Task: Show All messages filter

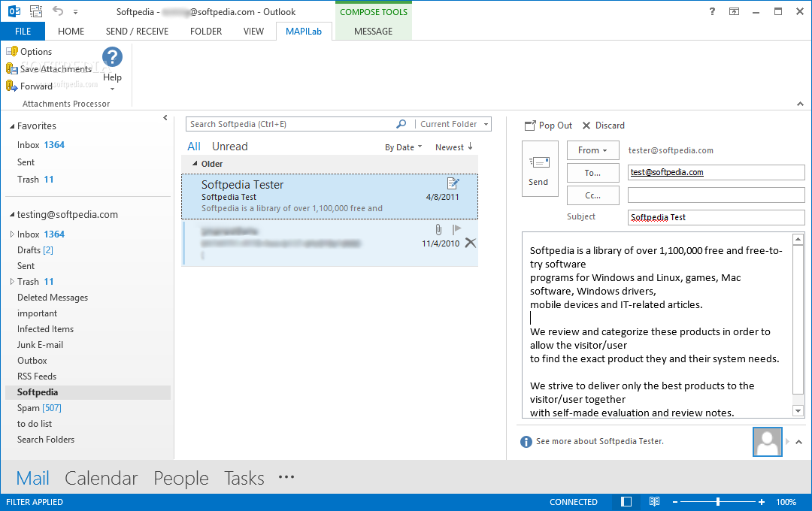Action: (x=194, y=147)
